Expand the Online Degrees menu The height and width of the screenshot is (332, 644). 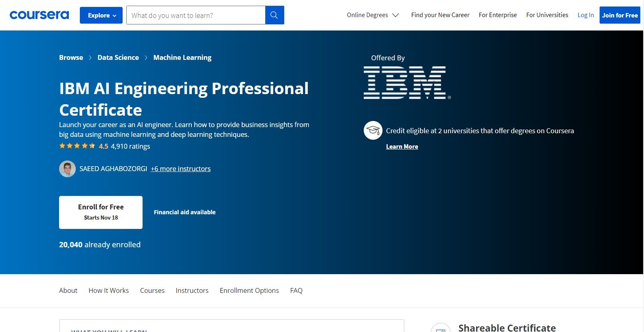(372, 15)
